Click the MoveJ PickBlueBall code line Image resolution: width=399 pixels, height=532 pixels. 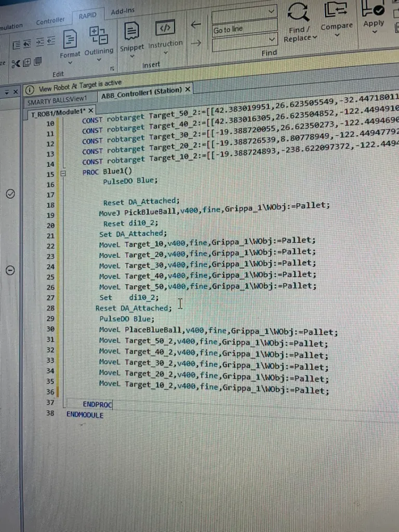[x=214, y=208]
